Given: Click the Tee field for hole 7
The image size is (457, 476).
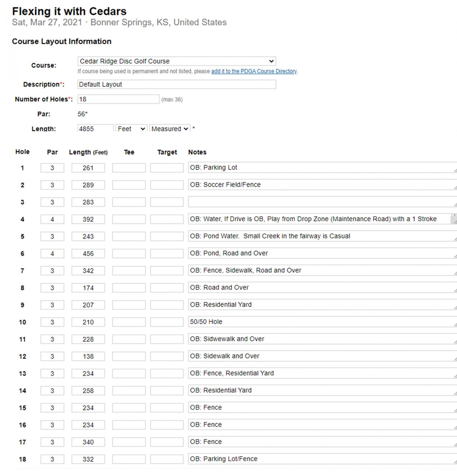Looking at the screenshot, I should tap(129, 271).
